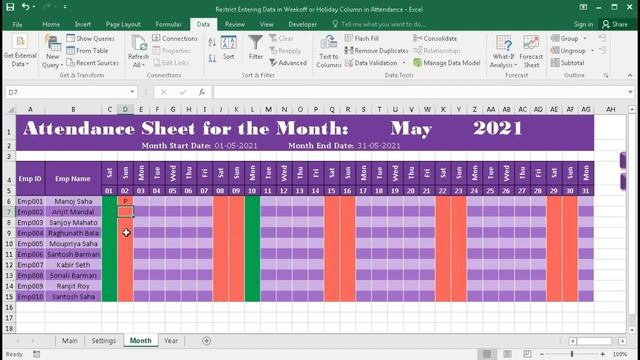Open the File tab
This screenshot has width=640, height=360.
click(18, 24)
